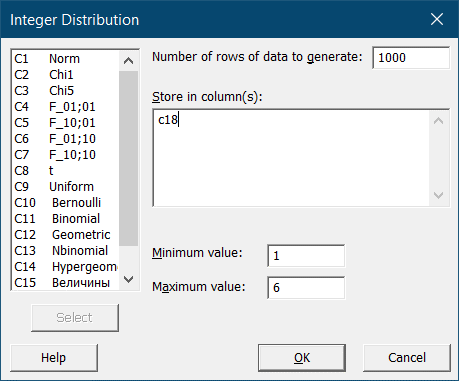Click the Store in column(s) label
The height and width of the screenshot is (381, 459).
click(x=207, y=97)
